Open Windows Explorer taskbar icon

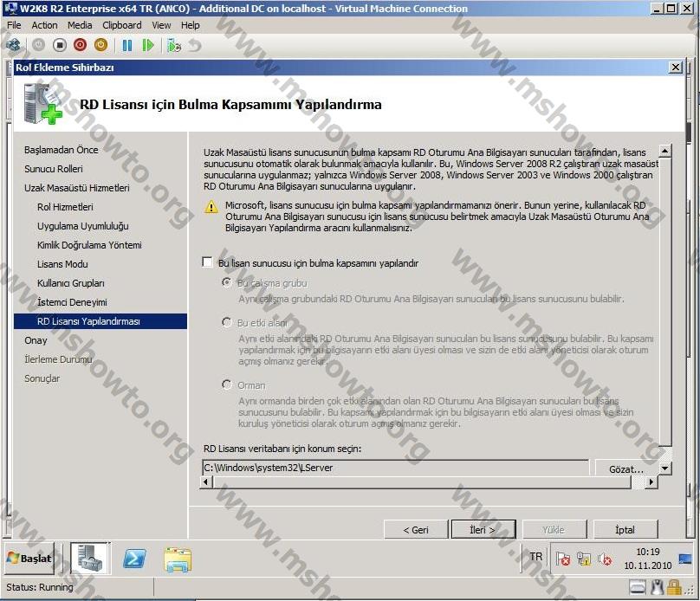(x=178, y=559)
